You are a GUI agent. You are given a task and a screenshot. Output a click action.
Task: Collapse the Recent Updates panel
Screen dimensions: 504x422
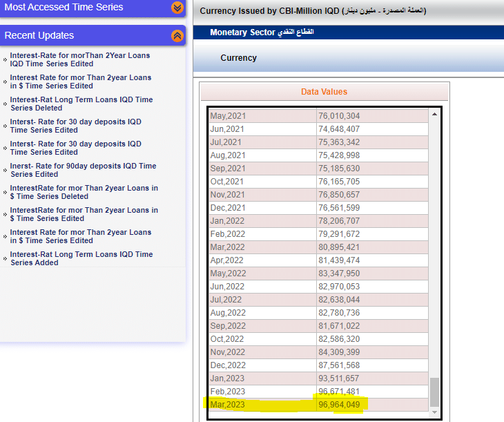coord(177,36)
